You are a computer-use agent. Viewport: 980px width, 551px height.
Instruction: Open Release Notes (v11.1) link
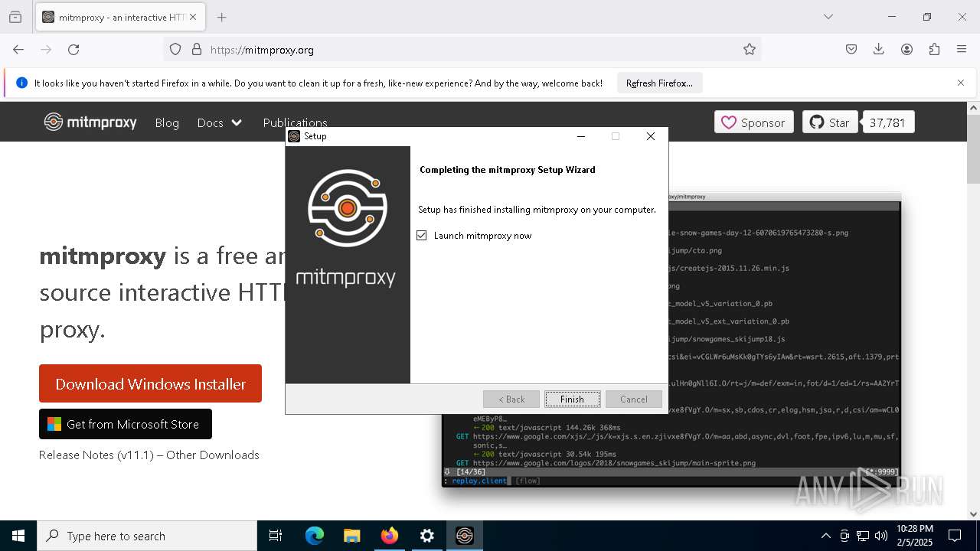tap(98, 455)
